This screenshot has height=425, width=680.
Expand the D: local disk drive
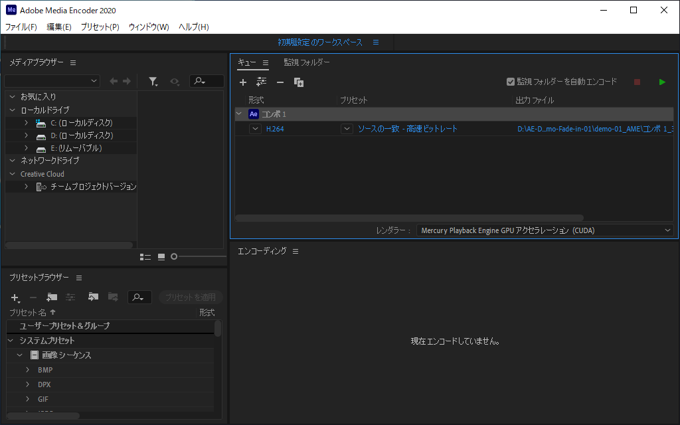[26, 135]
